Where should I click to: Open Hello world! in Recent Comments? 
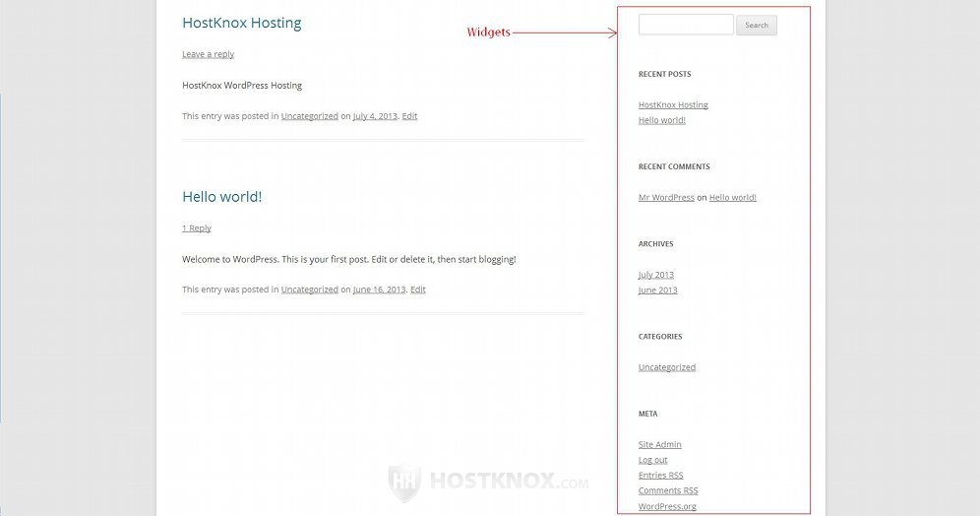click(x=732, y=198)
